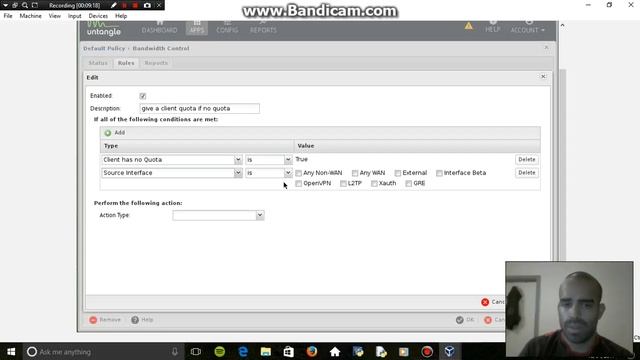Click the Cortana microphone icon
640x360 pixels.
point(175,351)
